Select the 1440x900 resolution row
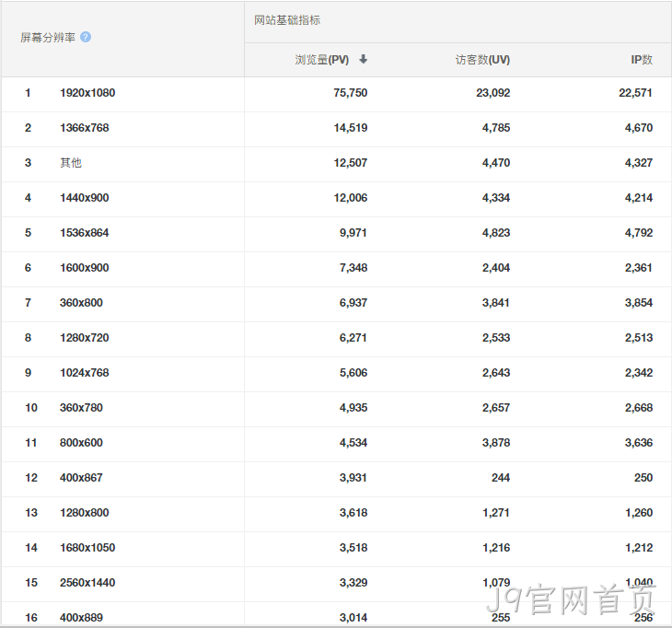The image size is (672, 628). pos(336,198)
